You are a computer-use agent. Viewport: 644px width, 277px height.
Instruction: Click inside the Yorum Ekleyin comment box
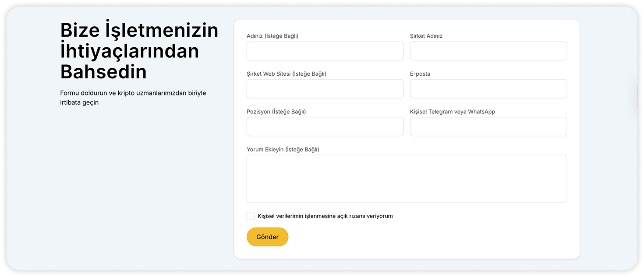click(x=407, y=179)
